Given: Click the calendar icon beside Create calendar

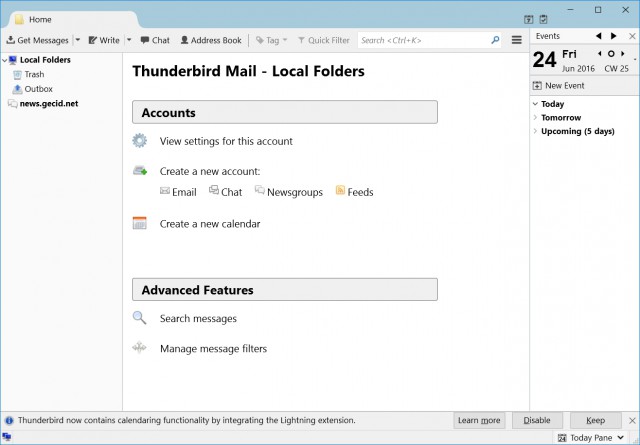Looking at the screenshot, I should coord(140,223).
